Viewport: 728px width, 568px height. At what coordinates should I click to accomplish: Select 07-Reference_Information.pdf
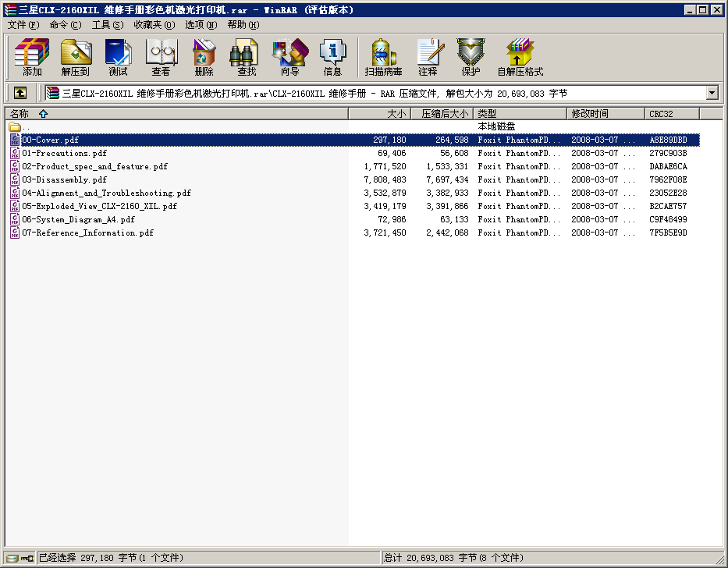87,233
